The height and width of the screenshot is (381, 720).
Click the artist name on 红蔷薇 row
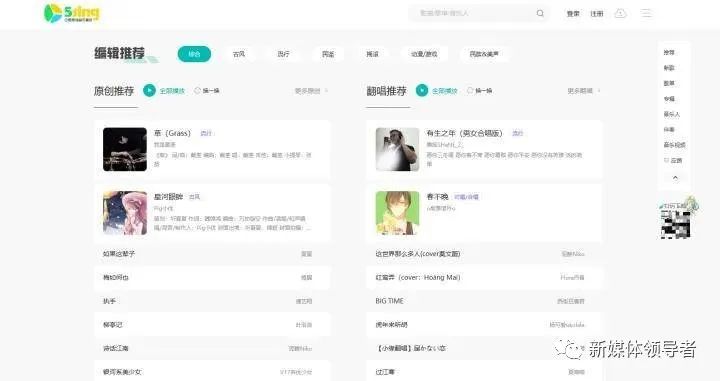[572, 277]
